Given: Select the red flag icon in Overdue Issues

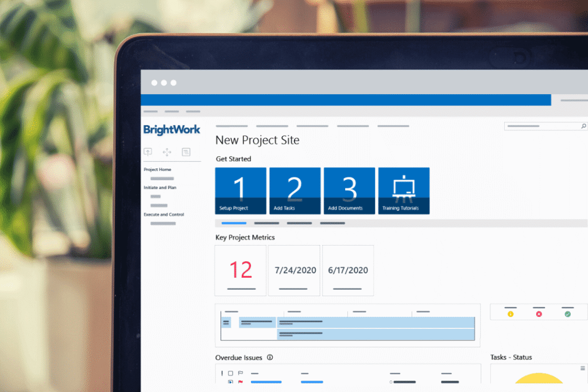Looking at the screenshot, I should point(240,382).
